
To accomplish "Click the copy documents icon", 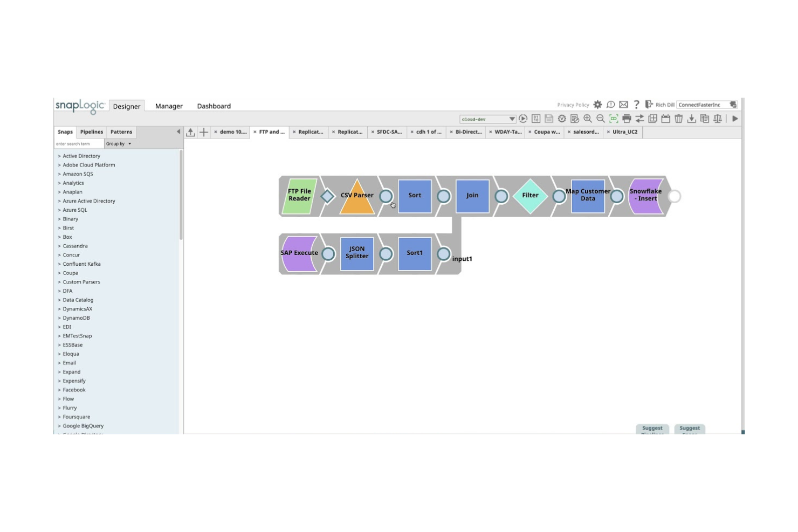I will coord(705,119).
